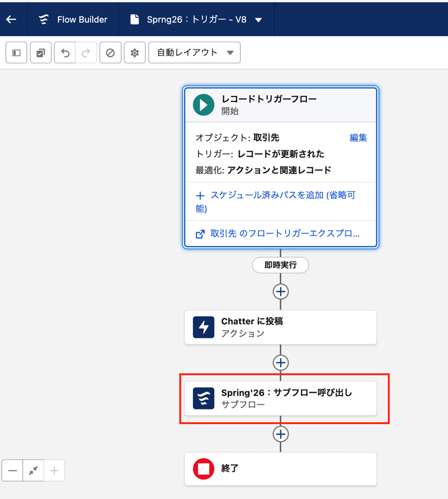Screen dimensions: 448x499
Task: Zoom out the canvas with minus button
Action: point(13,471)
